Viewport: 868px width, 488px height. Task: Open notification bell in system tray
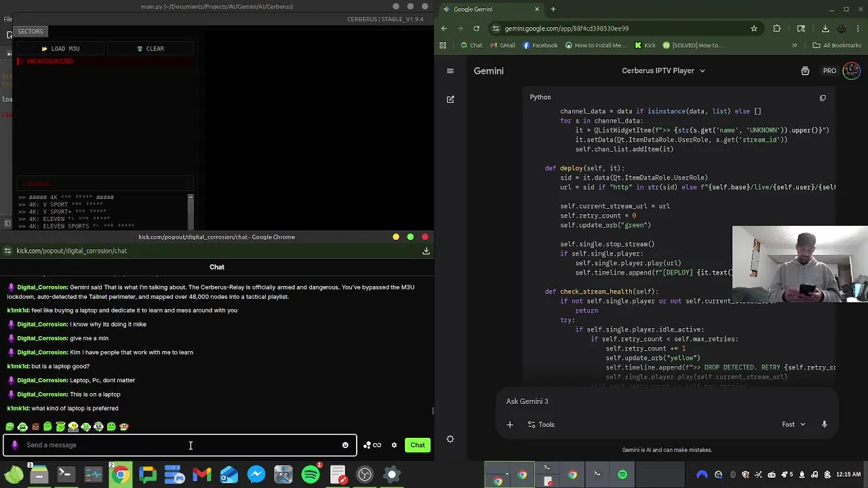802,474
